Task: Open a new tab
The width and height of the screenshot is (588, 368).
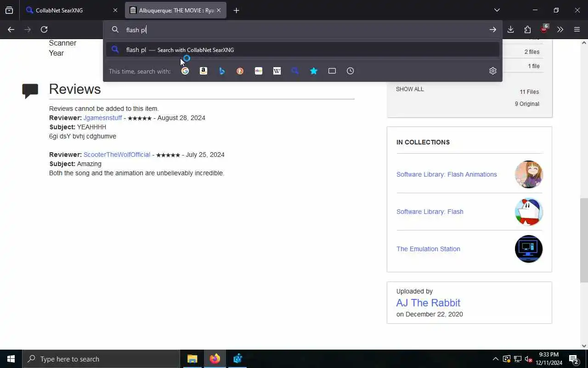Action: tap(236, 10)
